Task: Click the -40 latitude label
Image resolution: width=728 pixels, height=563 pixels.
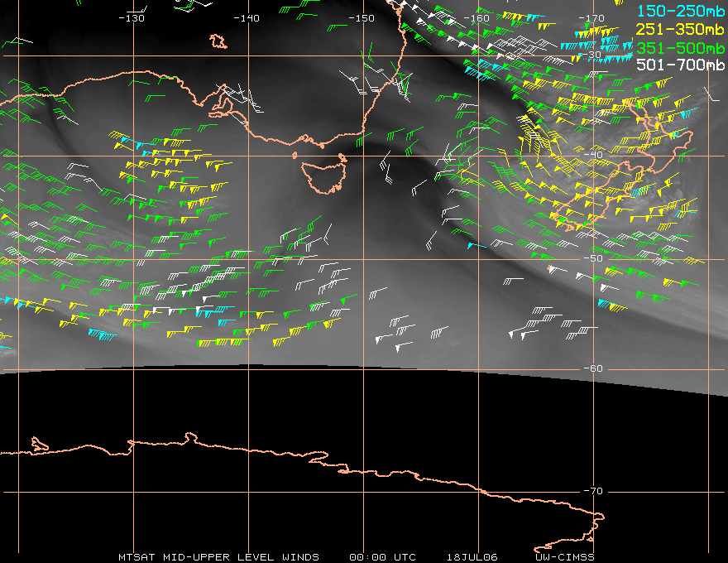Action: (593, 155)
